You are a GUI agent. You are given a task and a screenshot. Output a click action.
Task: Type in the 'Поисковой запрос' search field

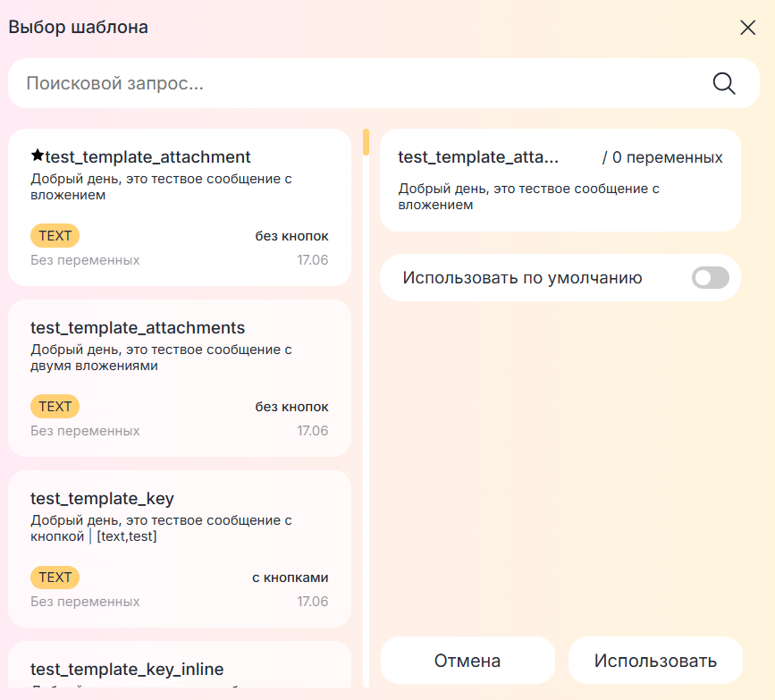pyautogui.click(x=358, y=83)
